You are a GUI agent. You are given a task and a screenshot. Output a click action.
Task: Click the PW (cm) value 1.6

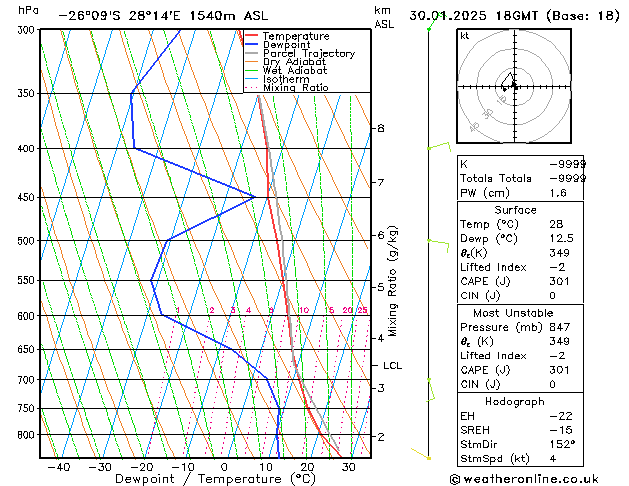(x=558, y=193)
